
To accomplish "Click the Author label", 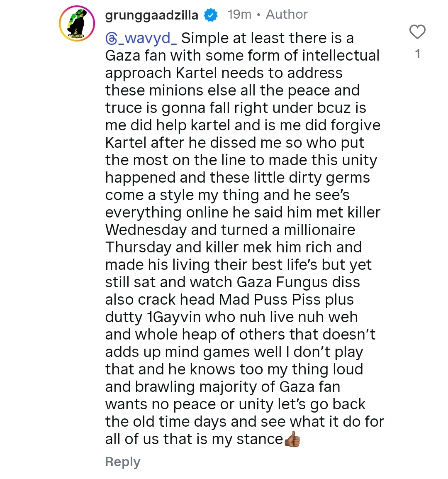I will click(x=287, y=15).
